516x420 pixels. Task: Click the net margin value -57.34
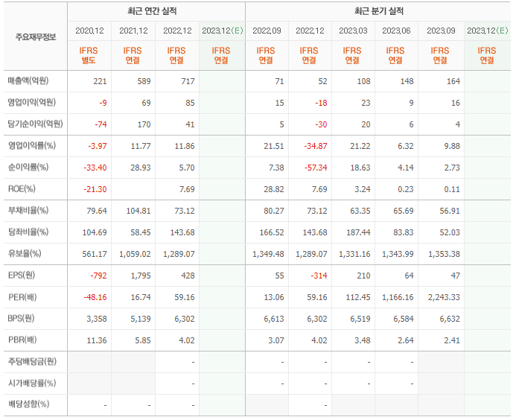tap(316, 168)
